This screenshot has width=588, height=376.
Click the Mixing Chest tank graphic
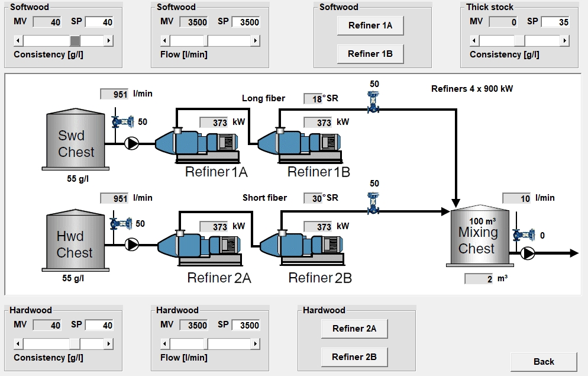[479, 240]
